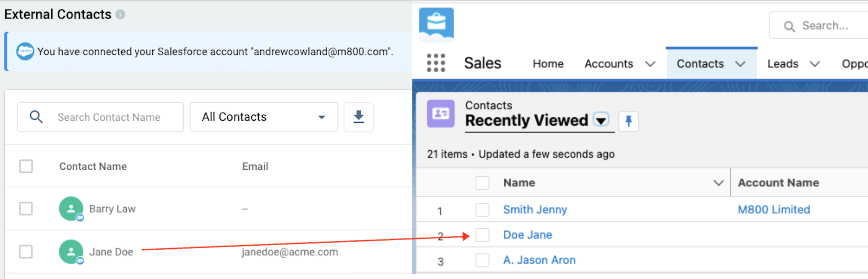Click the External Contacts info icon
Viewport: 868px width, 279px height.
point(121,15)
